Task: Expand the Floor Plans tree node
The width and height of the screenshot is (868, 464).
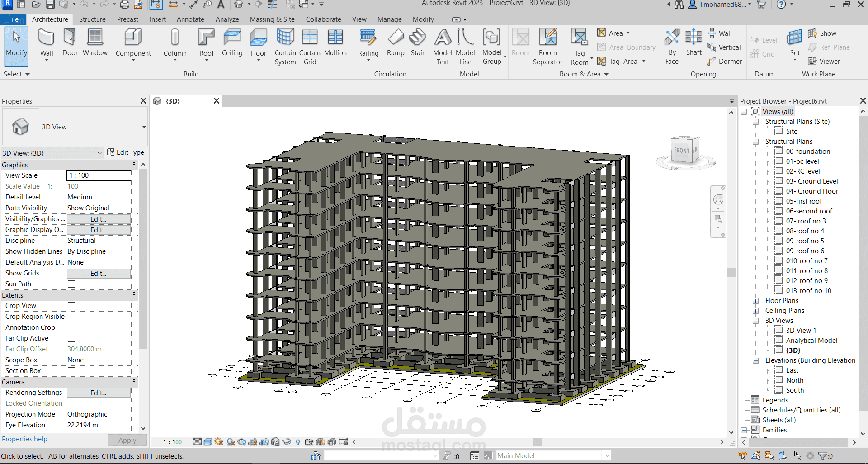Action: [x=755, y=301]
